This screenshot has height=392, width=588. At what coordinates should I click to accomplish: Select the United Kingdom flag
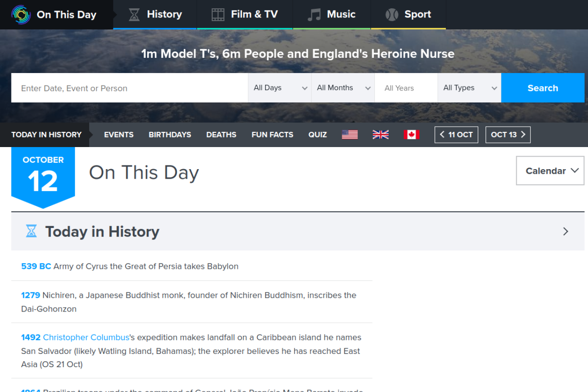380,135
